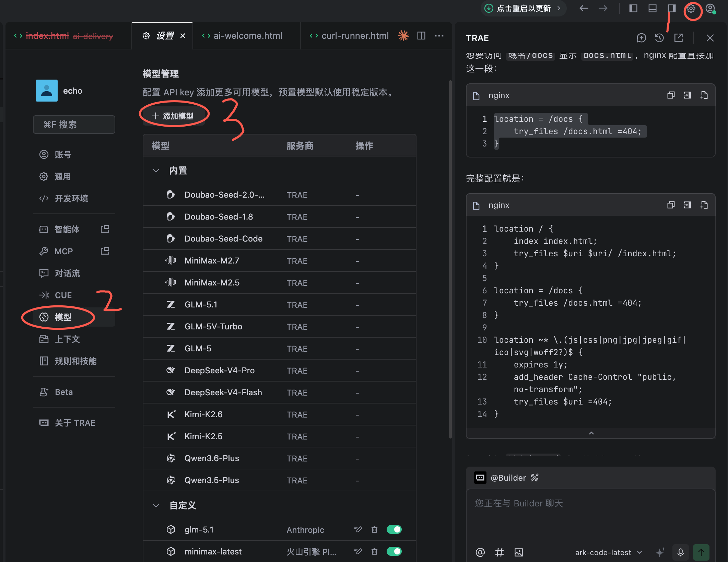Insert second nginx code block at cursor
Viewport: 728px width, 562px height.
point(687,205)
